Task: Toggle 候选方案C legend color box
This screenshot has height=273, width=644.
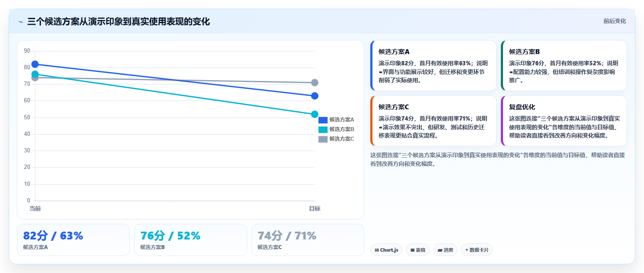Action: (x=323, y=139)
